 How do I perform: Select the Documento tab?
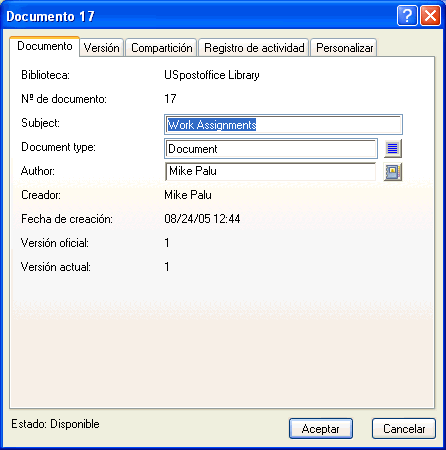(45, 46)
